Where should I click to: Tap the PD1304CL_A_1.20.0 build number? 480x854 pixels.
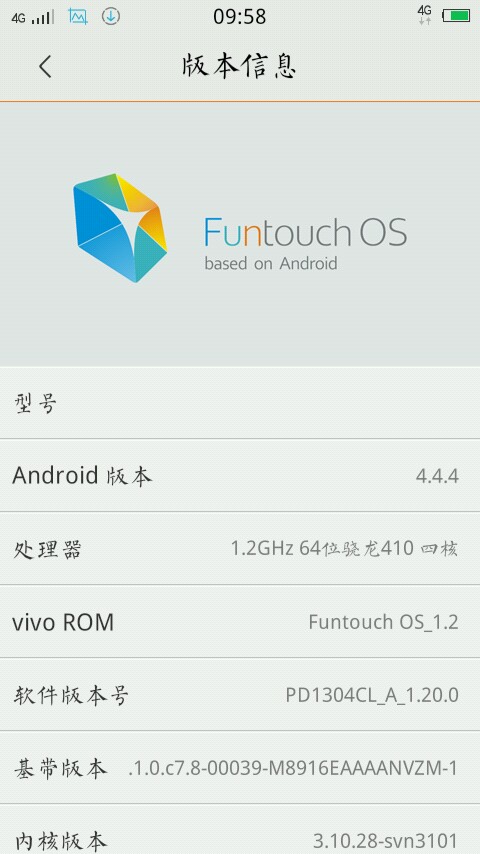click(372, 695)
